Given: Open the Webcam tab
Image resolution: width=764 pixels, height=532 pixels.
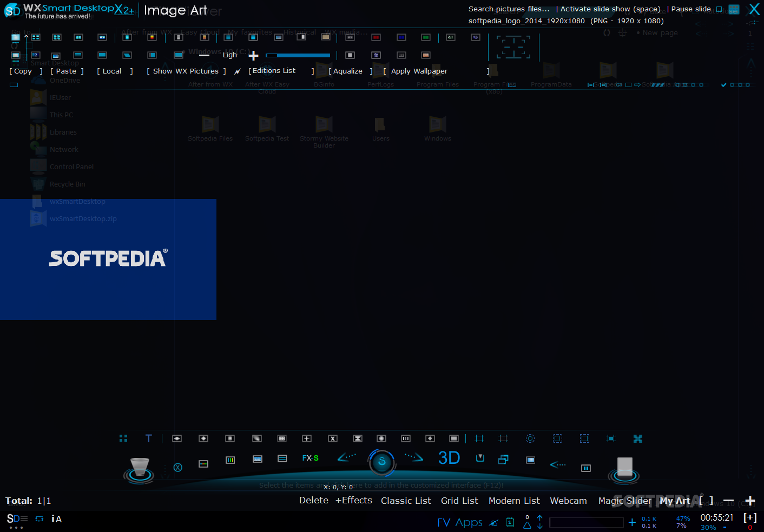Looking at the screenshot, I should pyautogui.click(x=568, y=501).
